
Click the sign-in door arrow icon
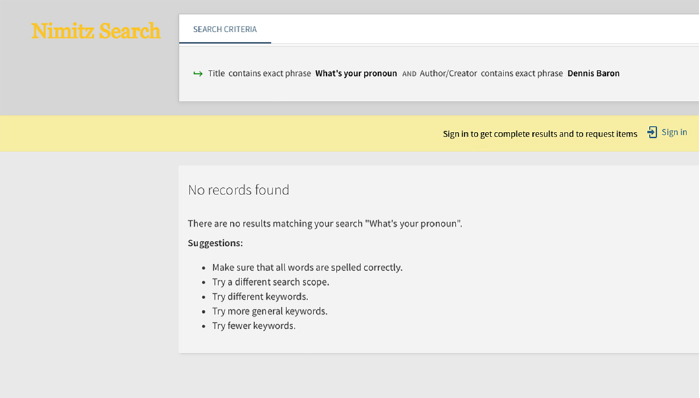[652, 132]
